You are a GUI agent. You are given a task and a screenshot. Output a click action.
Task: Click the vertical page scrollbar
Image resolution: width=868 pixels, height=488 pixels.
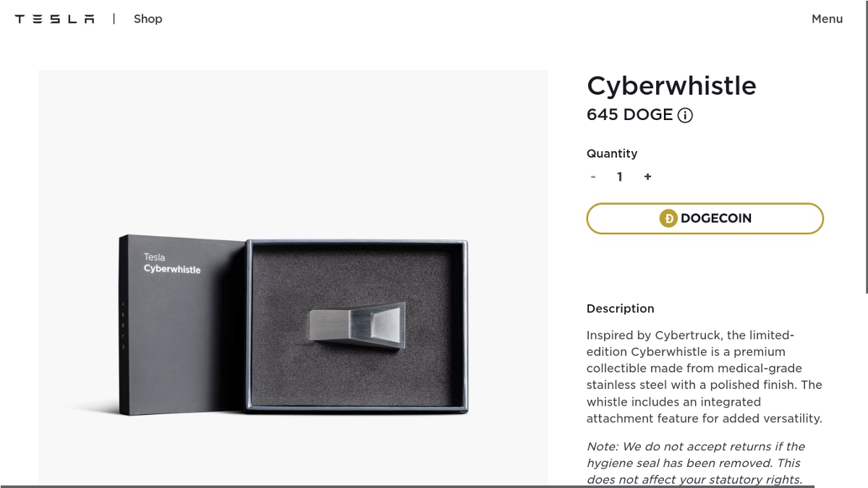(866, 145)
